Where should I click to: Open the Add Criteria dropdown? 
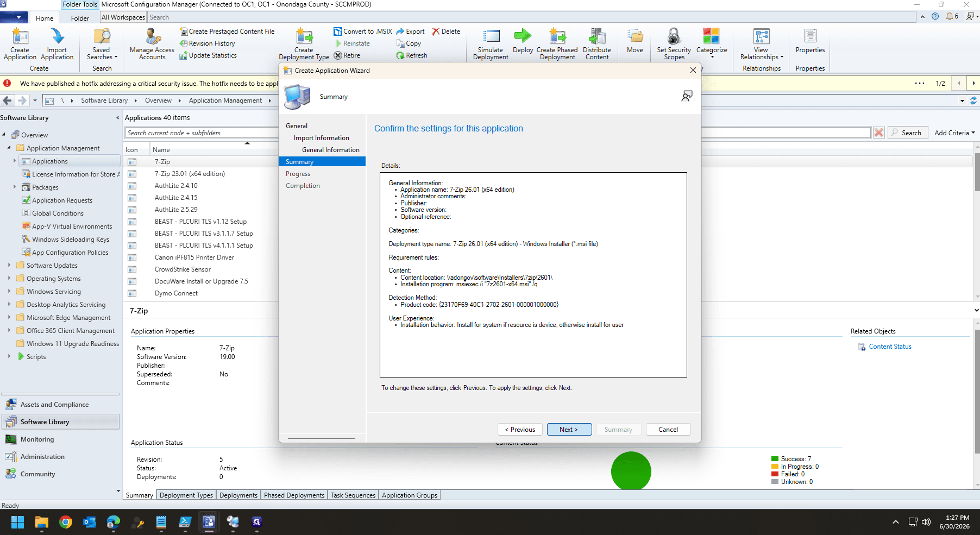click(x=954, y=133)
